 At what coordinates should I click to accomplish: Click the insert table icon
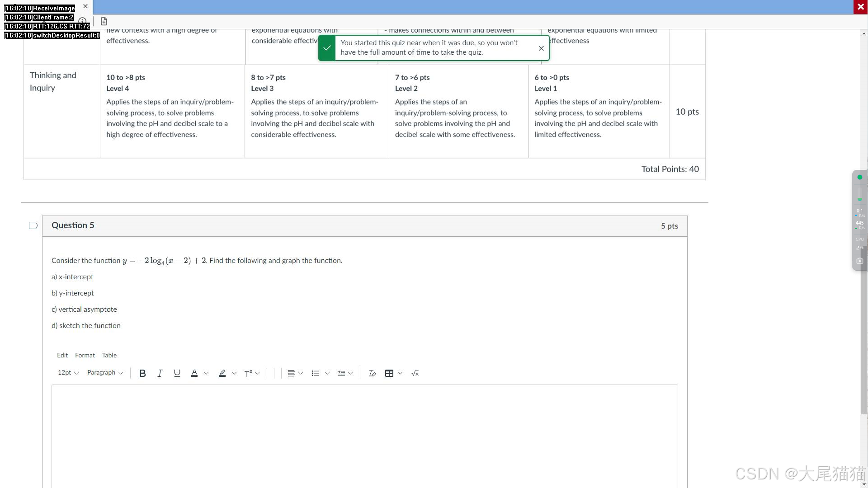pos(389,373)
